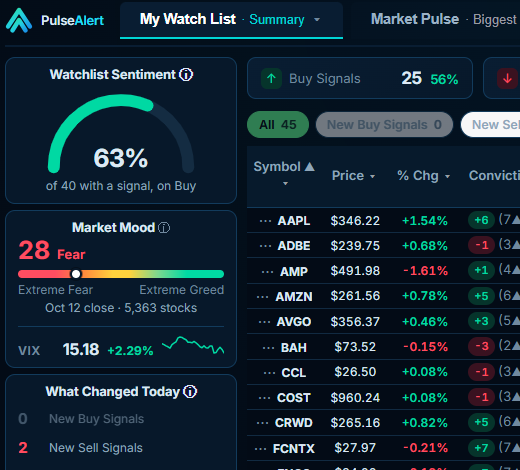Click the Conviction column header
Image resolution: width=520 pixels, height=470 pixels.
494,175
